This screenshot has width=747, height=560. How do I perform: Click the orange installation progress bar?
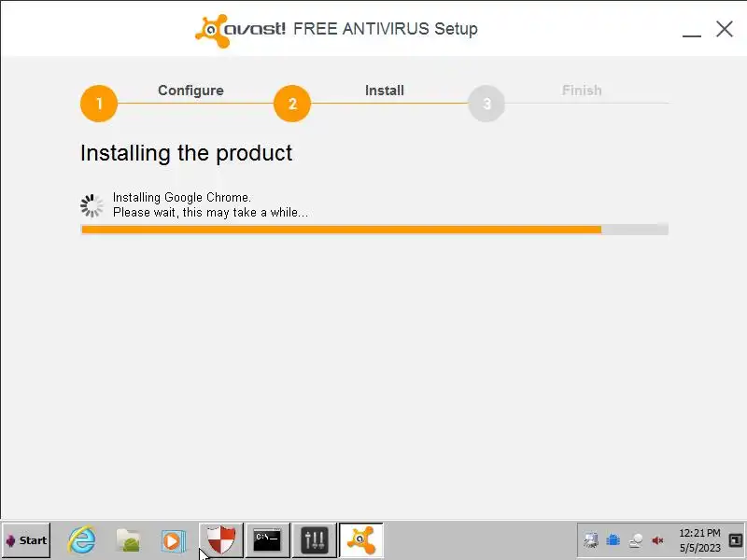(374, 230)
